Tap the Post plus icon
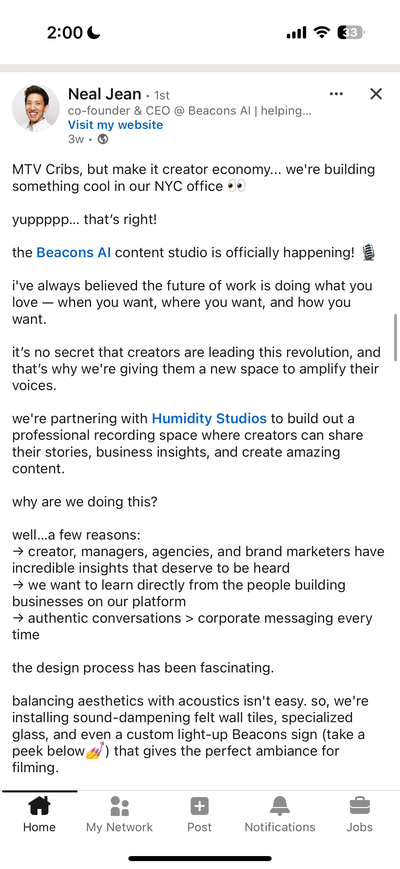Image resolution: width=400 pixels, height=869 pixels. point(199,806)
